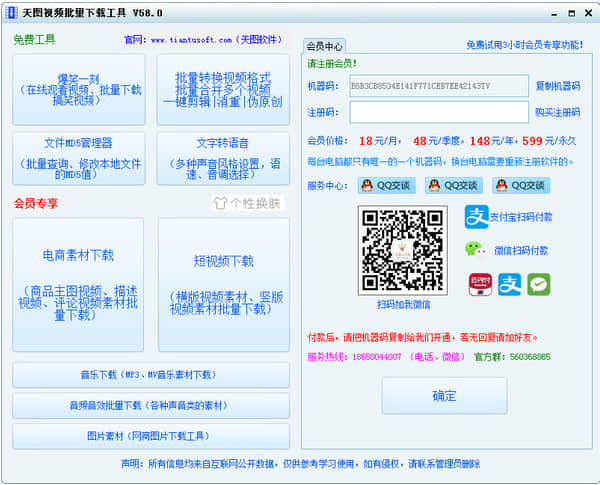Click the QR code image

(403, 250)
